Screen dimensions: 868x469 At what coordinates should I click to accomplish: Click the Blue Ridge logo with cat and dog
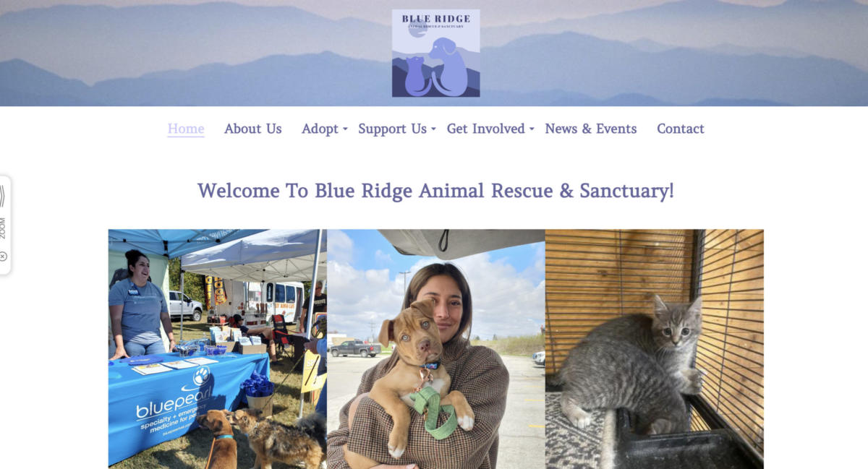pyautogui.click(x=435, y=53)
